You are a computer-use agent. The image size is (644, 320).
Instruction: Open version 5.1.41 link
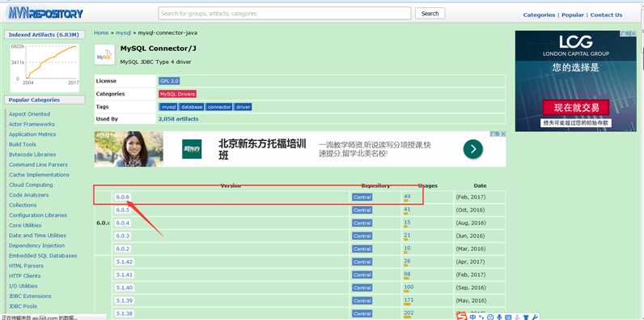click(x=124, y=275)
